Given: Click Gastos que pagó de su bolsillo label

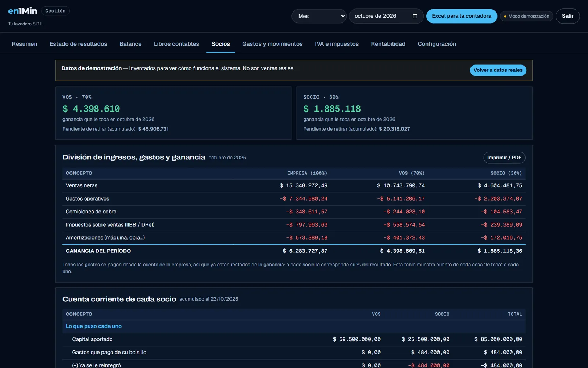Looking at the screenshot, I should pos(109,353).
